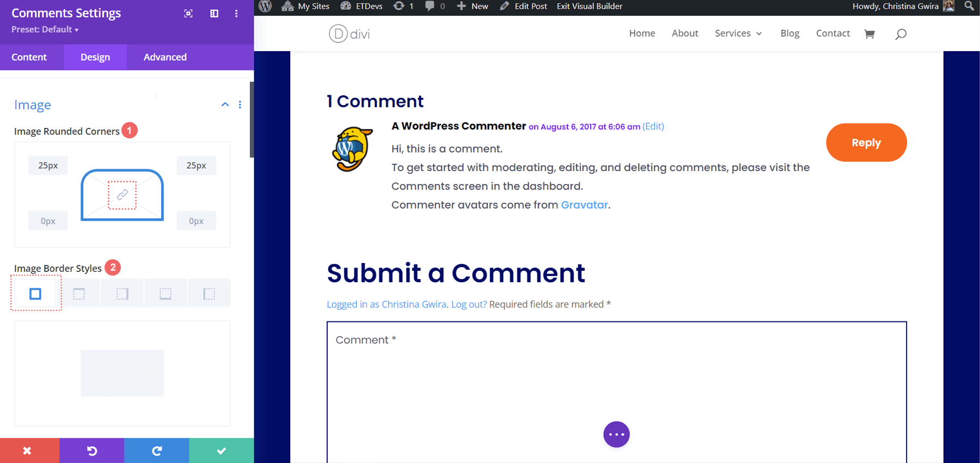This screenshot has width=980, height=463.
Task: Click the purple undo arrow button
Action: 92,450
